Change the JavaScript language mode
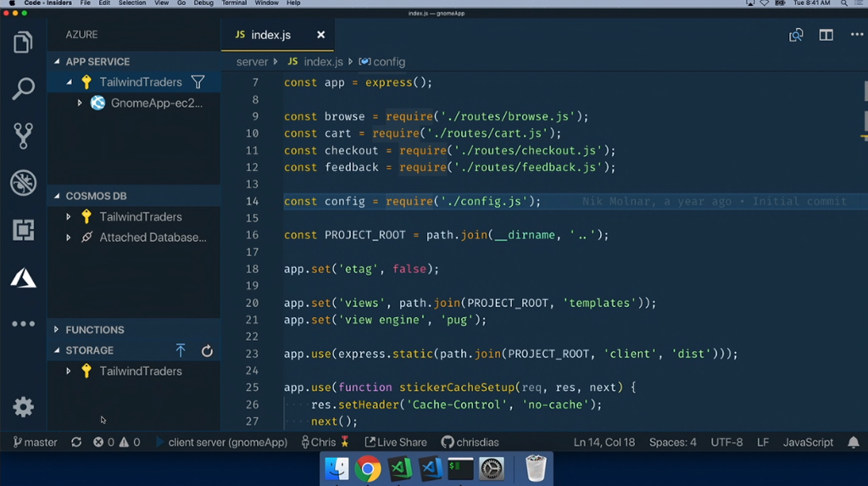 [x=807, y=442]
